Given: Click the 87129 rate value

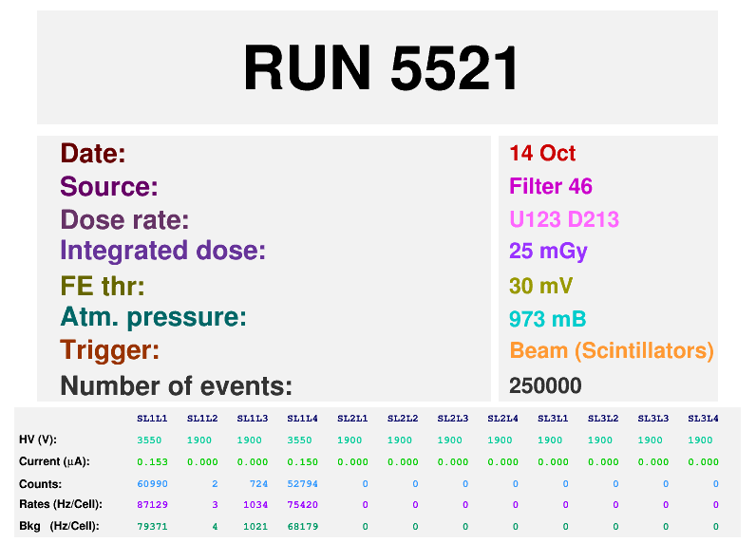Looking at the screenshot, I should click(152, 504).
